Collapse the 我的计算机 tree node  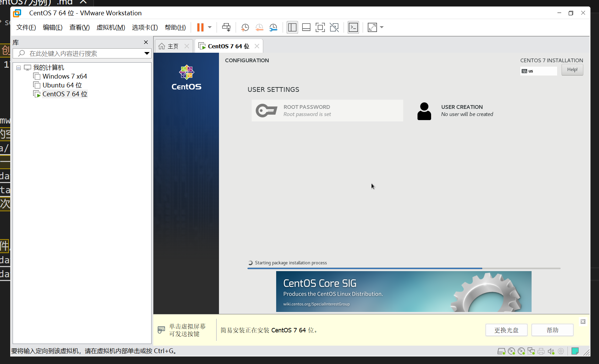(19, 68)
